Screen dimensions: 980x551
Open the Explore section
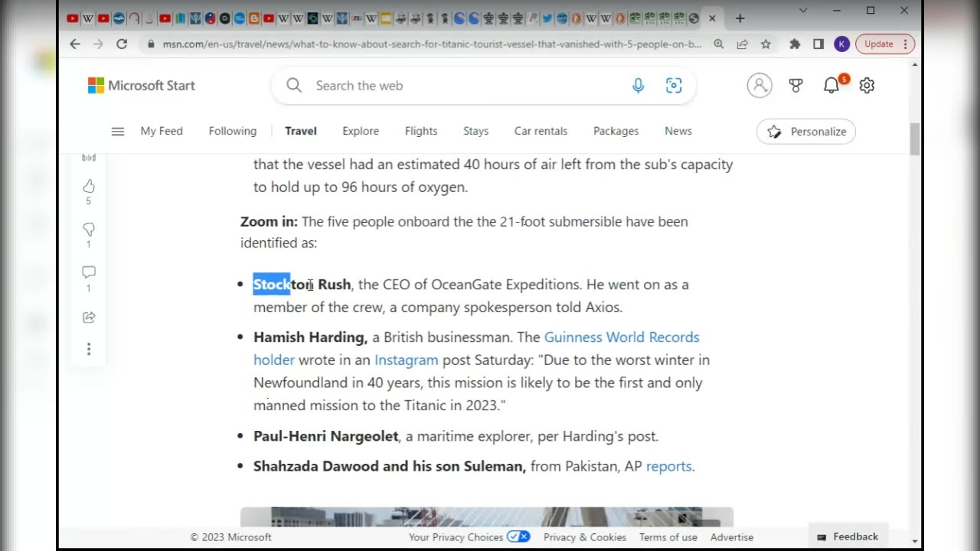coord(361,132)
